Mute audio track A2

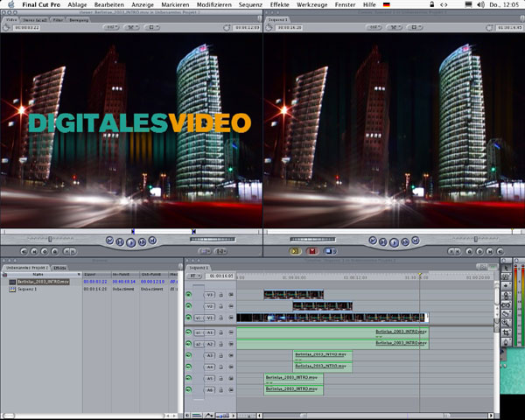[x=188, y=344]
